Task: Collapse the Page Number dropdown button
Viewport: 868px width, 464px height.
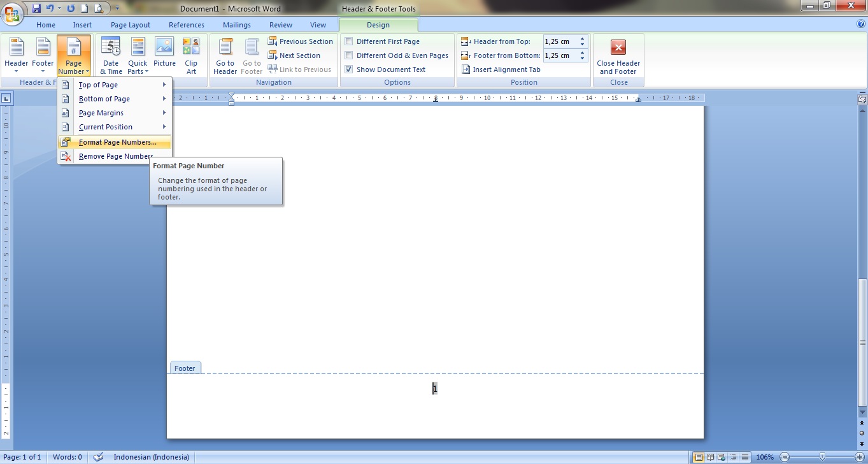Action: (x=74, y=55)
